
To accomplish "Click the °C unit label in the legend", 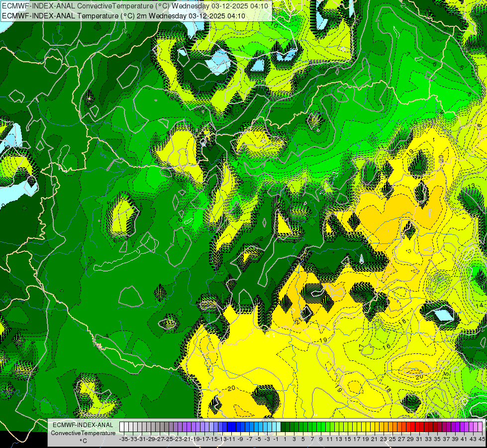I will point(83,441).
